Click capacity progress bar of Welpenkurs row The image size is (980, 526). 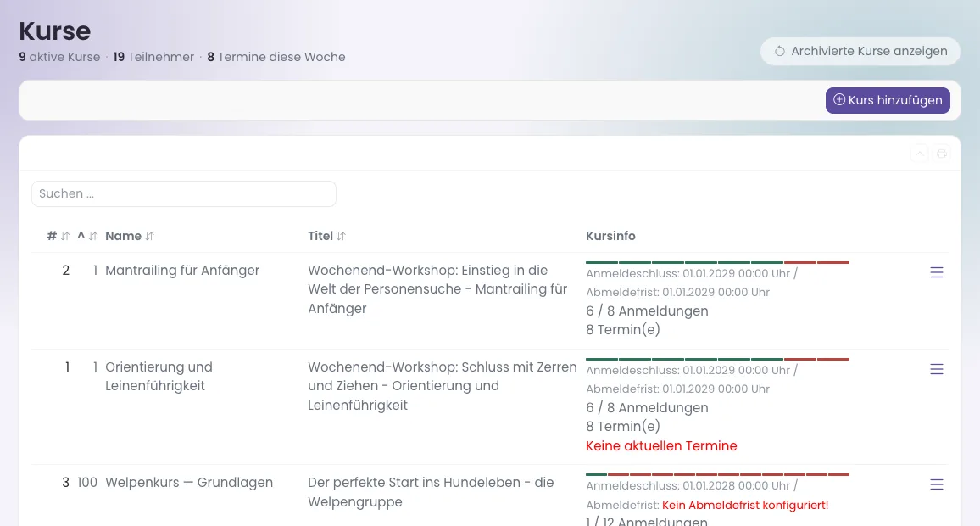[x=717, y=474]
